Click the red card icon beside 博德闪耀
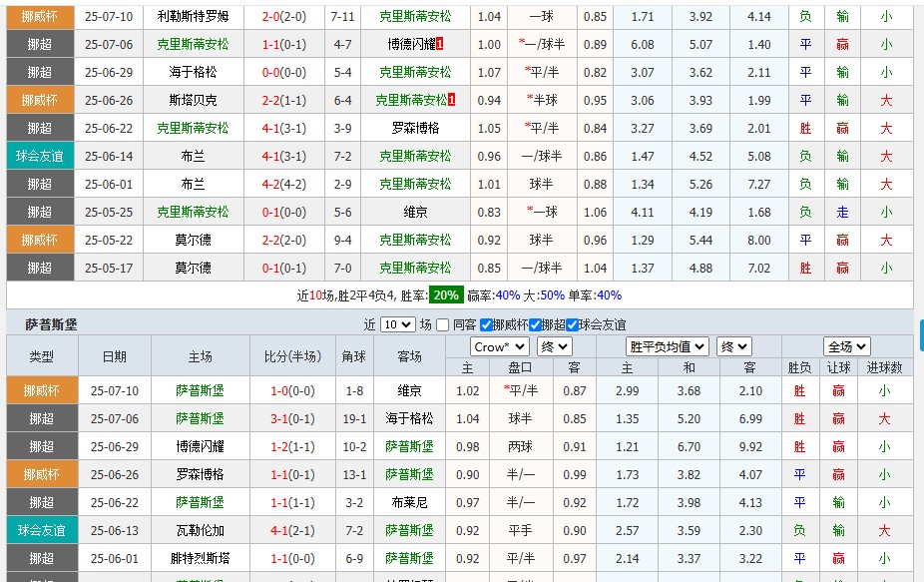 441,44
